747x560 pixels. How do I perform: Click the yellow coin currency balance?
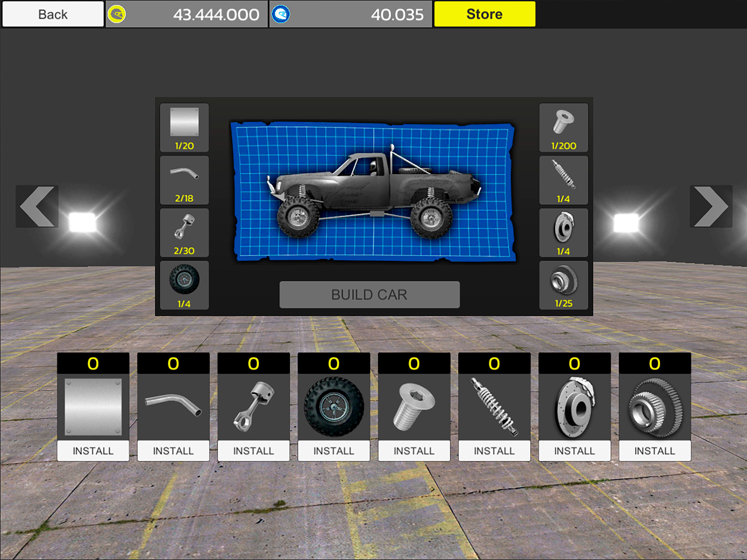point(186,14)
